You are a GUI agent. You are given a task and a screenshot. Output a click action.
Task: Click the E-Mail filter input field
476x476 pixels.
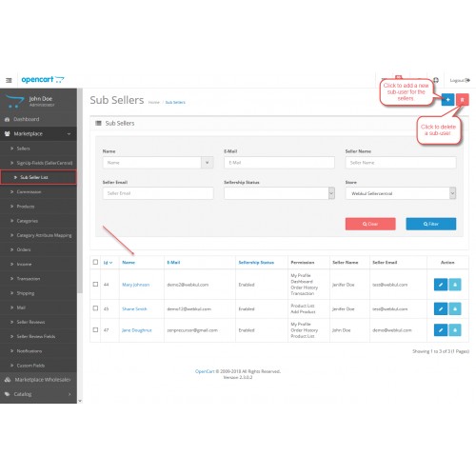(279, 163)
